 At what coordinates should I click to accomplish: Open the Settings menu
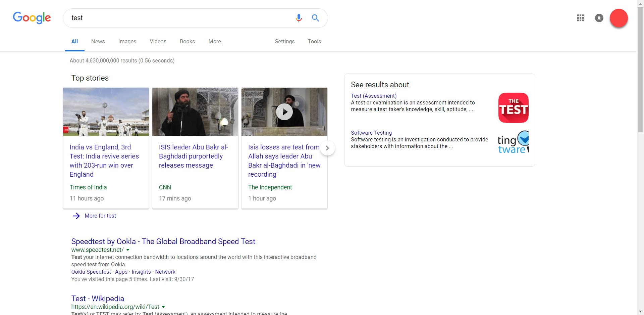click(x=285, y=41)
